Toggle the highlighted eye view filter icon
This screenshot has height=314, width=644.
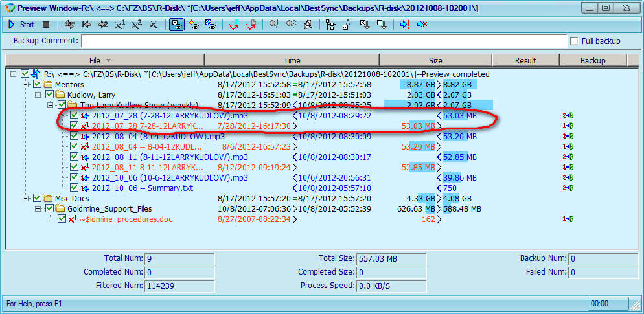(177, 25)
